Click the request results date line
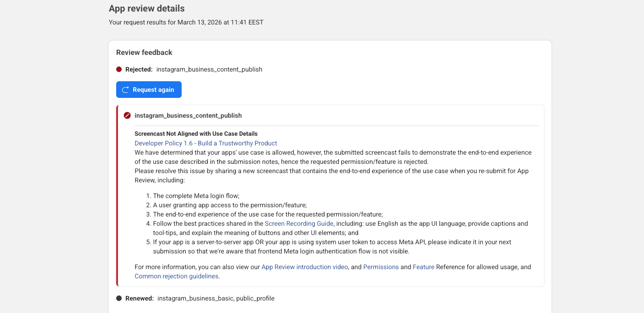This screenshot has height=313, width=644. point(186,22)
